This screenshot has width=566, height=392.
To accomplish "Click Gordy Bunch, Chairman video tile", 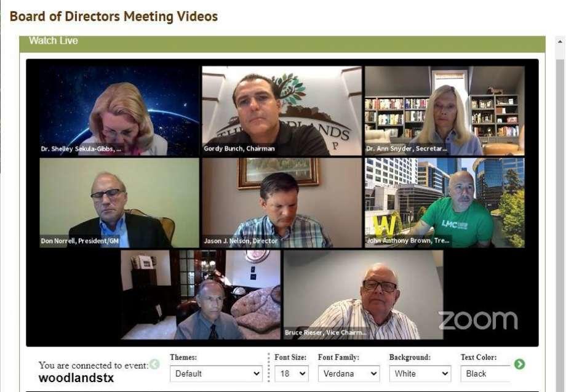I will (x=282, y=111).
